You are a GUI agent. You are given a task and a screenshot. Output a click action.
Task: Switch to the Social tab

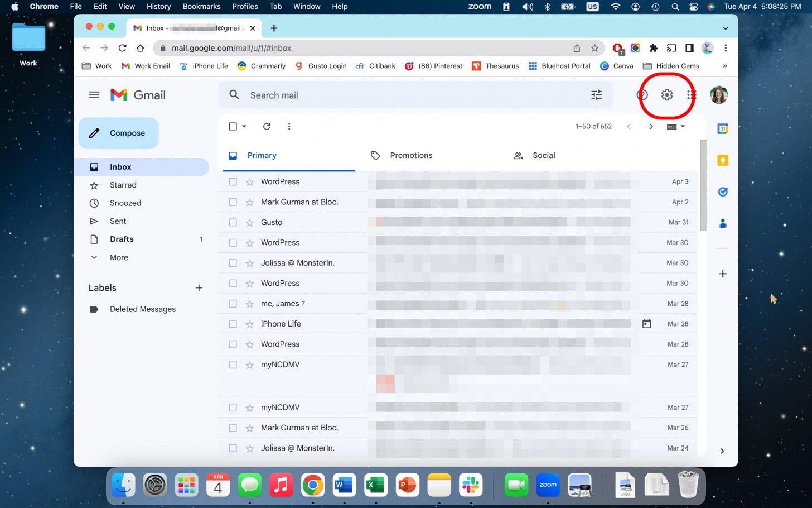tap(544, 155)
